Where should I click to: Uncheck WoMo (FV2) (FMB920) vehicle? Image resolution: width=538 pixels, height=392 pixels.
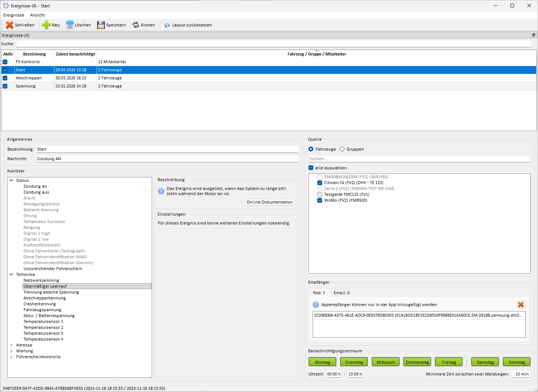point(320,200)
